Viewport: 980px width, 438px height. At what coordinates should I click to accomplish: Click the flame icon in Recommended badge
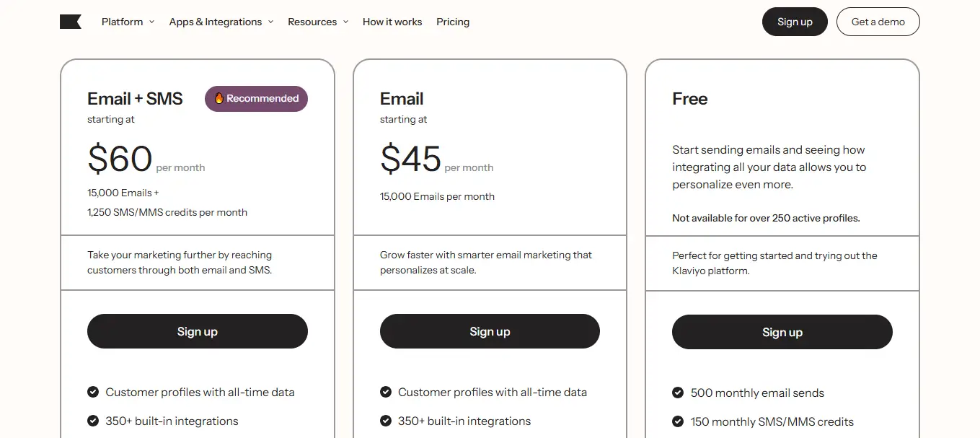pos(219,99)
